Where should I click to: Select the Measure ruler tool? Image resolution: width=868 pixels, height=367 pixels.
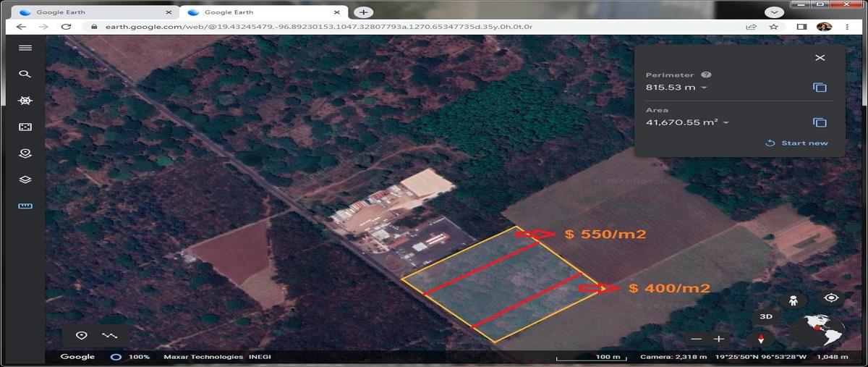click(x=25, y=206)
